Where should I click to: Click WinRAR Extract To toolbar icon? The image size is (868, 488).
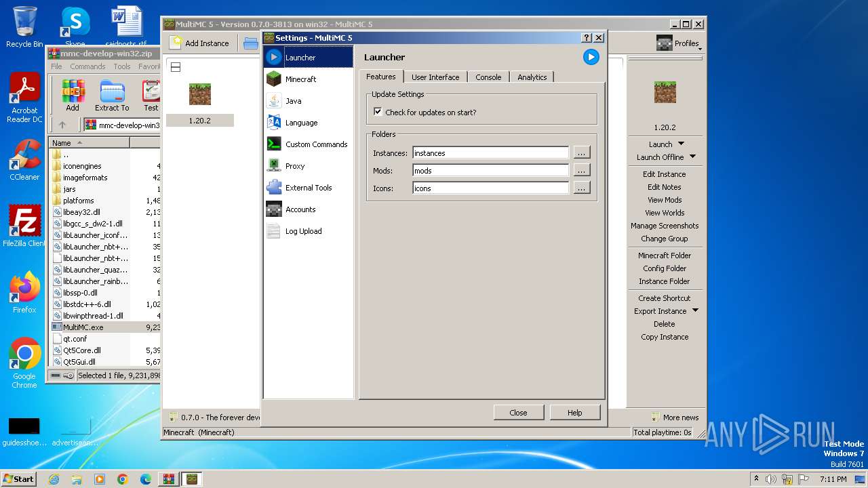[112, 95]
